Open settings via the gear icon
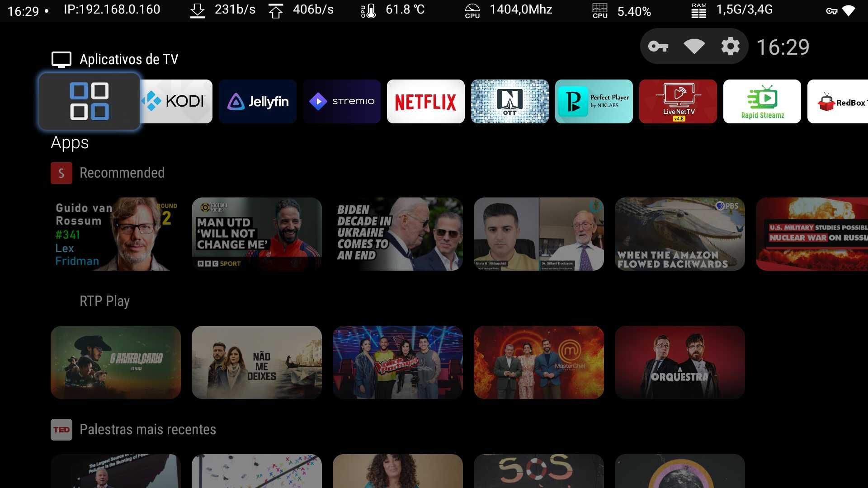 click(x=730, y=46)
